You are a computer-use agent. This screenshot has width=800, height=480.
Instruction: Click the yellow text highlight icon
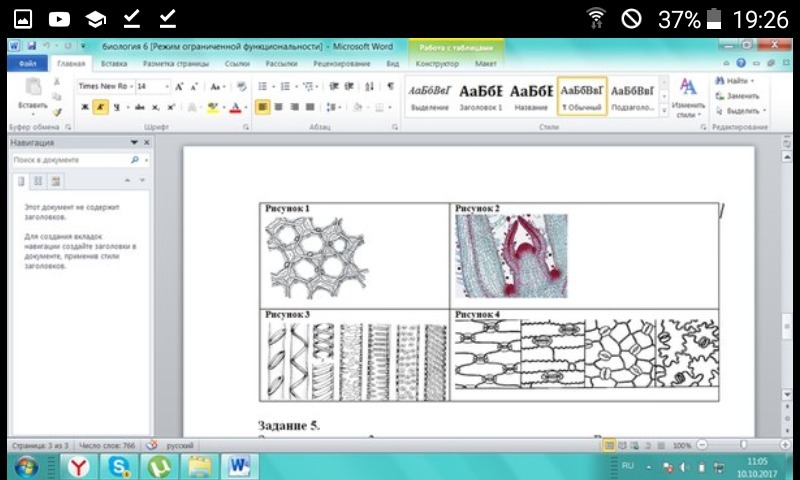click(x=213, y=107)
